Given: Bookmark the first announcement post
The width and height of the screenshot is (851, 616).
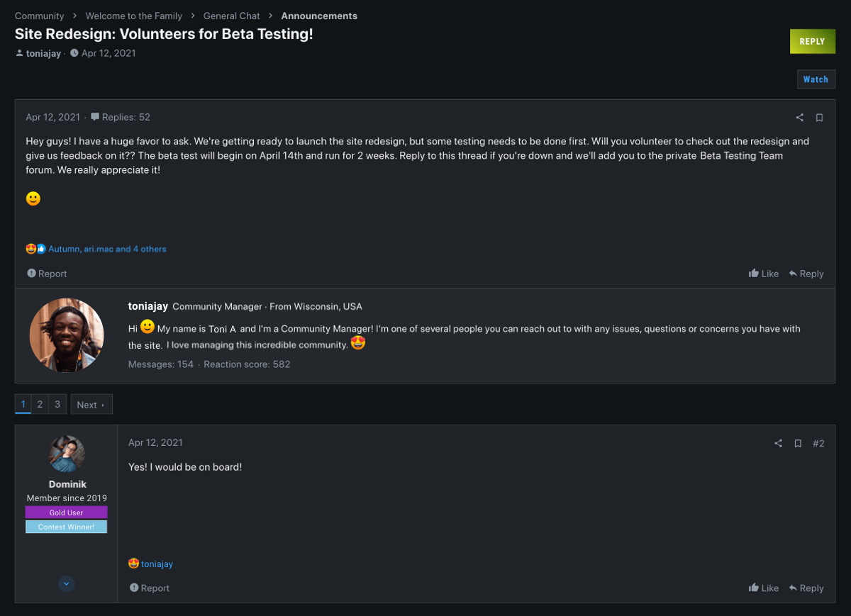Looking at the screenshot, I should [819, 118].
